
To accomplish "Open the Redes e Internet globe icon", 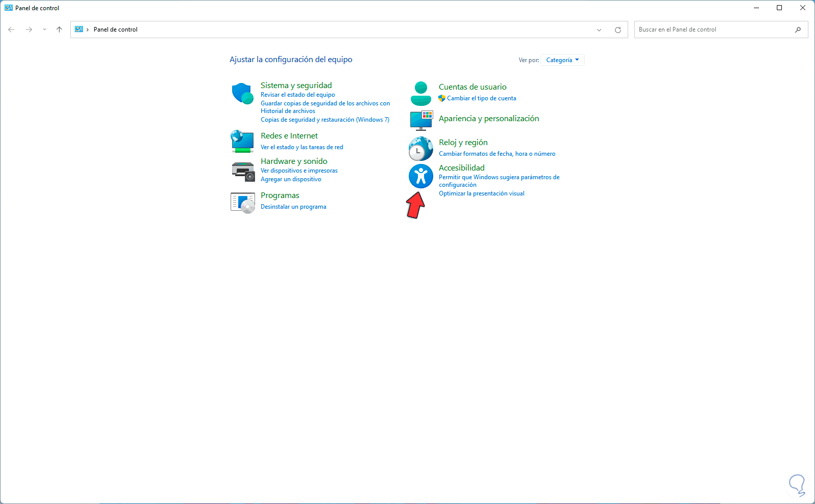I will coord(242,142).
